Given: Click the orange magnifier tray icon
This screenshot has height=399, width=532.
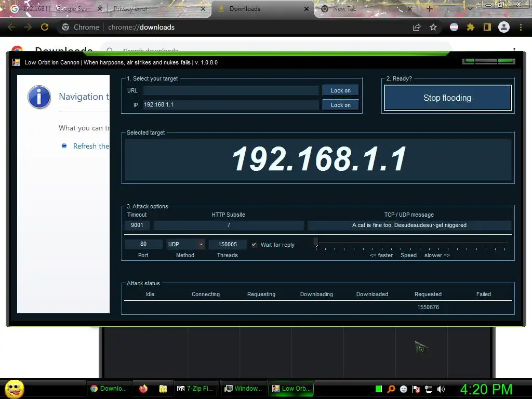Looking at the screenshot, I should pyautogui.click(x=391, y=389).
